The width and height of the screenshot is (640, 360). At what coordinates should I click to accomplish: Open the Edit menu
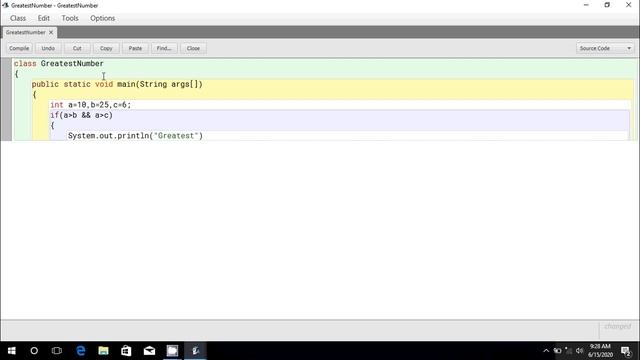click(x=43, y=18)
